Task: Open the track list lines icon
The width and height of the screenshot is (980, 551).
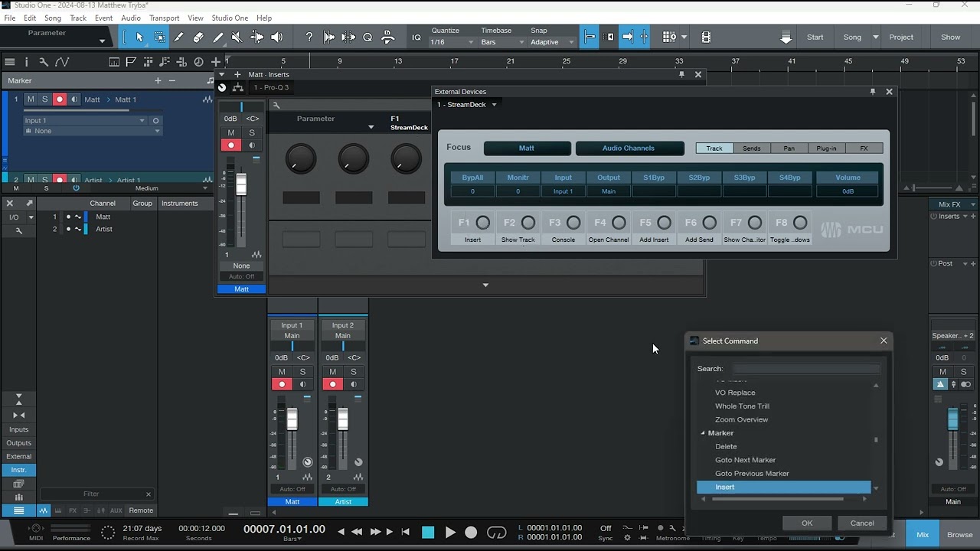Action: click(x=10, y=62)
